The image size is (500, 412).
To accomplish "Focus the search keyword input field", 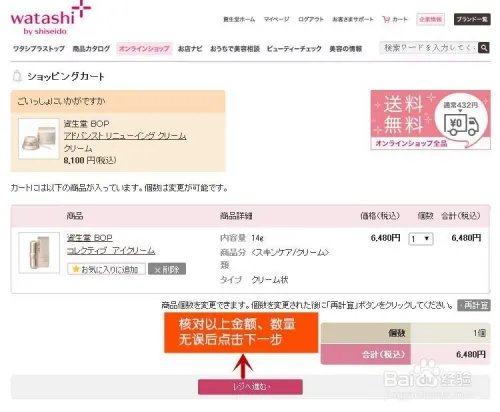I will [x=429, y=48].
